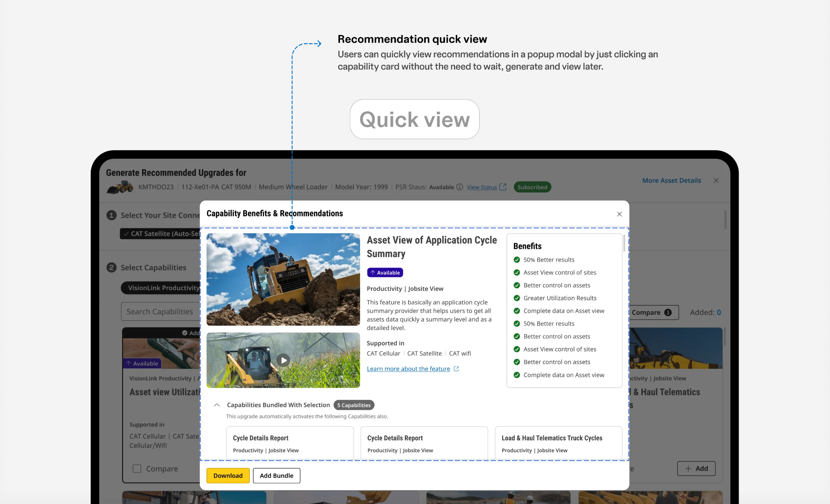
Task: Close the Capability Benefits & Recommendations modal
Action: coord(619,214)
